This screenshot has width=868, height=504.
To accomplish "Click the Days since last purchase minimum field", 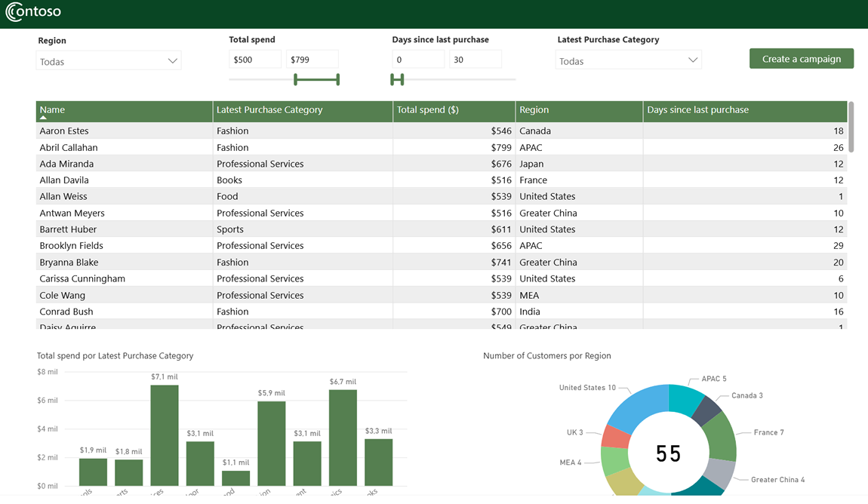I will pos(418,60).
